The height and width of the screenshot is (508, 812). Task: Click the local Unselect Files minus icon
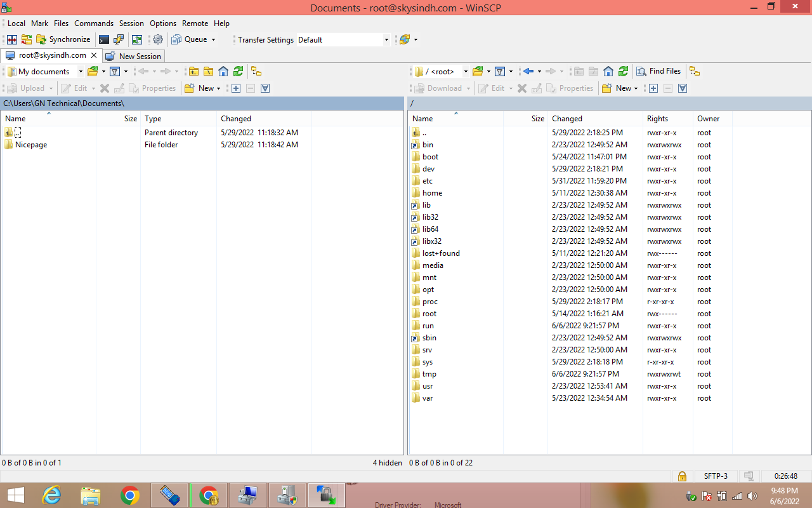(x=251, y=88)
